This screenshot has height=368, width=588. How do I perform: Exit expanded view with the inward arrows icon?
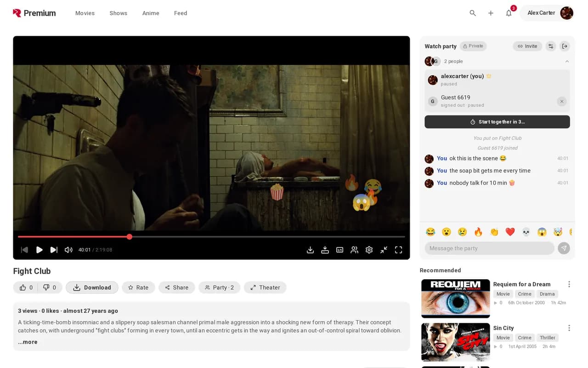pyautogui.click(x=384, y=250)
